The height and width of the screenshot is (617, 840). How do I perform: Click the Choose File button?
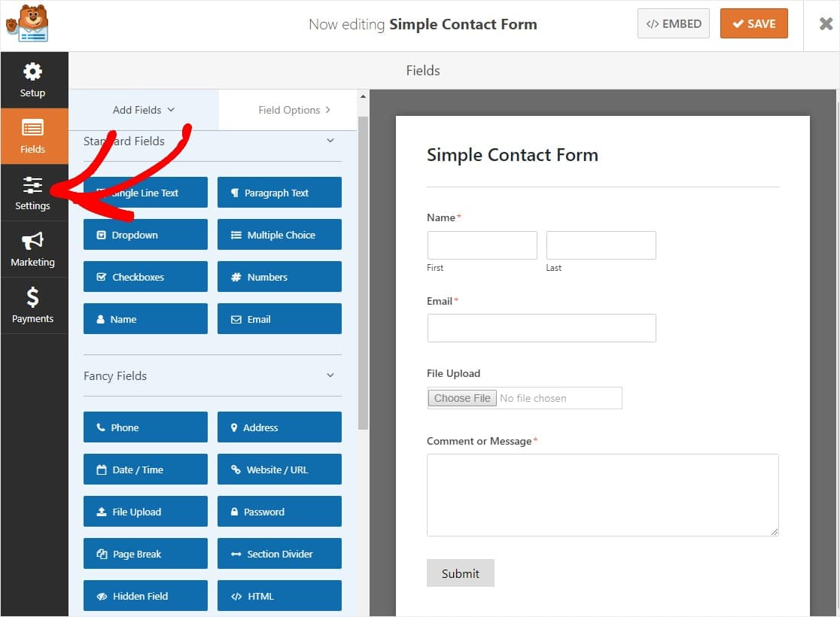click(x=462, y=398)
